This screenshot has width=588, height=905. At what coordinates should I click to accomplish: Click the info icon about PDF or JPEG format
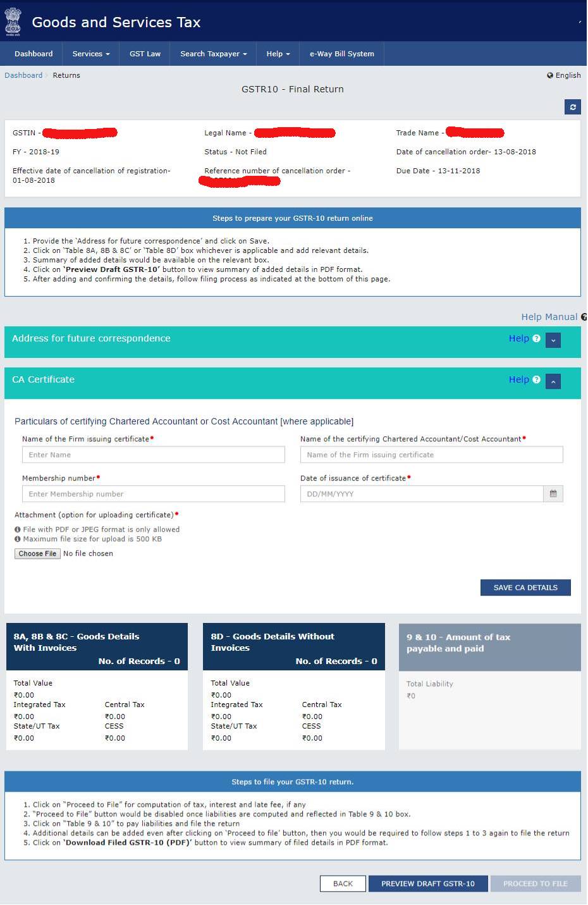[x=17, y=529]
